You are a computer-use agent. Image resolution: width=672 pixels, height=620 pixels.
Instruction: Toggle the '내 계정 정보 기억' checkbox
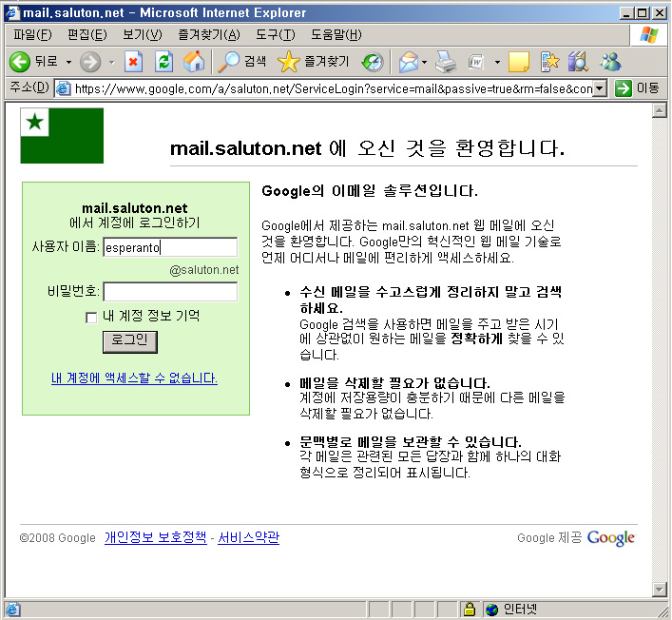[91, 318]
